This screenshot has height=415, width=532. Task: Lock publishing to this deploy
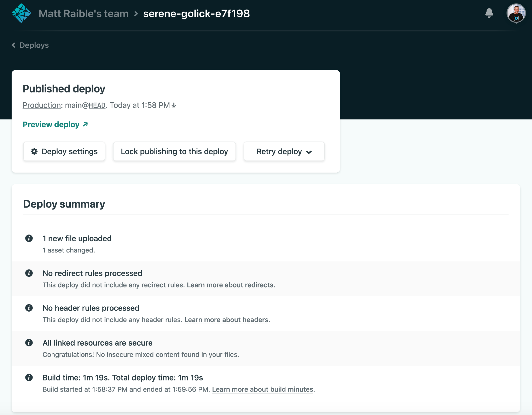[174, 152]
